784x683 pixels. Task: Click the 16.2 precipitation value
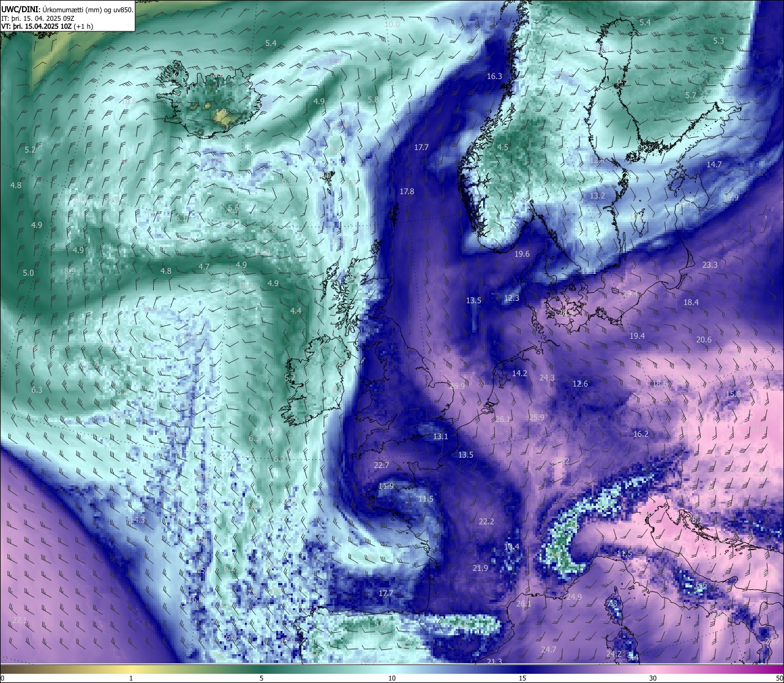641,434
